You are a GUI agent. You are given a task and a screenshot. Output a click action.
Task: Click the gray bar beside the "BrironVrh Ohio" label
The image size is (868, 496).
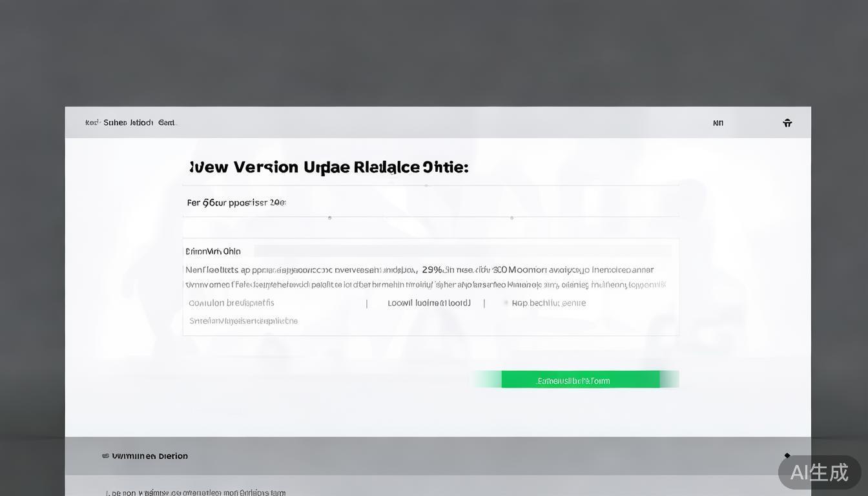pyautogui.click(x=462, y=251)
